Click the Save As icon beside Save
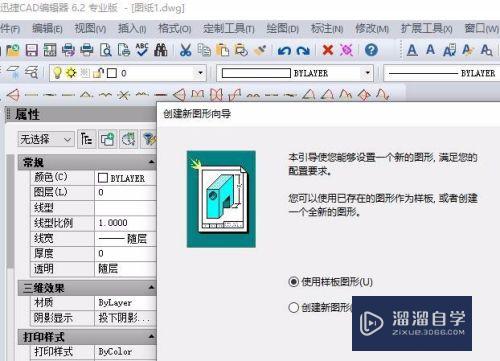The image size is (500, 361). 50,50
